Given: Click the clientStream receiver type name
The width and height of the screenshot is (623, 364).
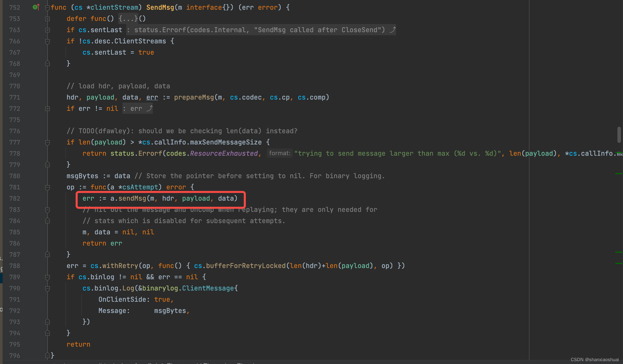Looking at the screenshot, I should click(x=114, y=7).
